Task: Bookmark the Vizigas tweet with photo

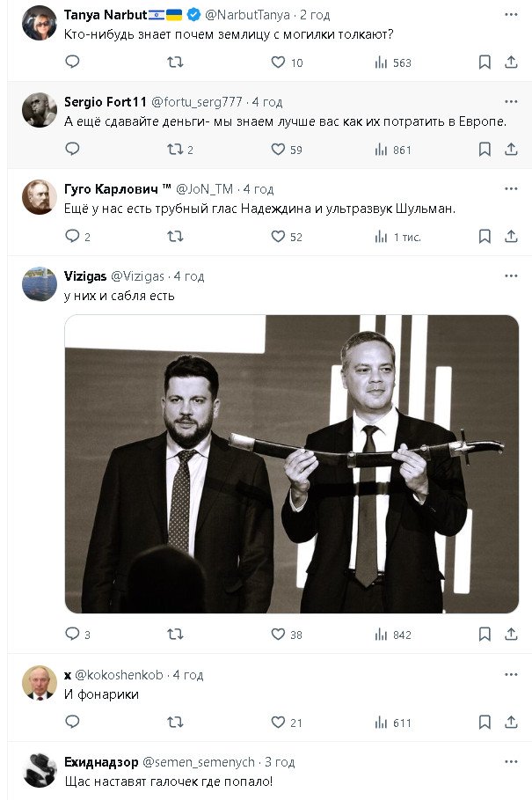Action: click(x=485, y=634)
